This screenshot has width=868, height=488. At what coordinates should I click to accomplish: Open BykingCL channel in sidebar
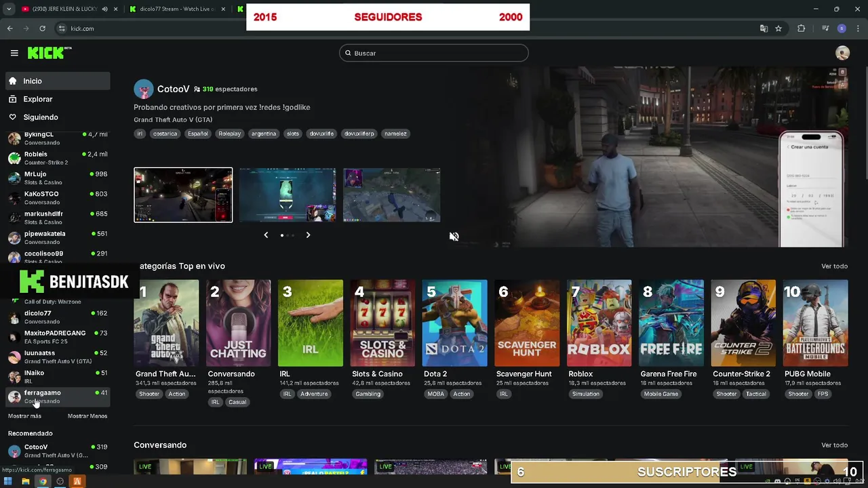[x=58, y=138]
